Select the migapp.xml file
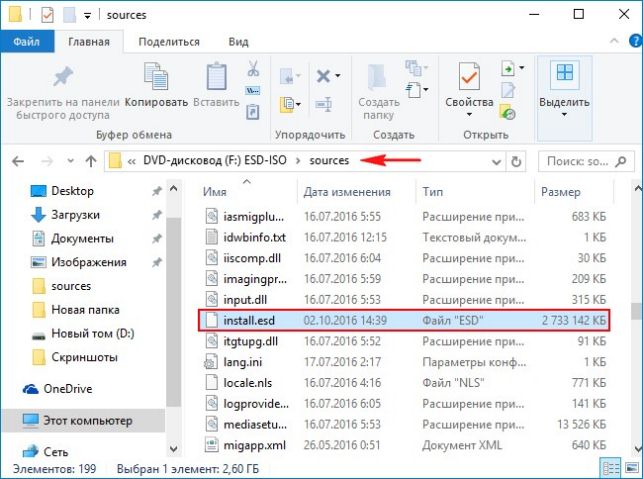The height and width of the screenshot is (479, 643). tap(404, 445)
